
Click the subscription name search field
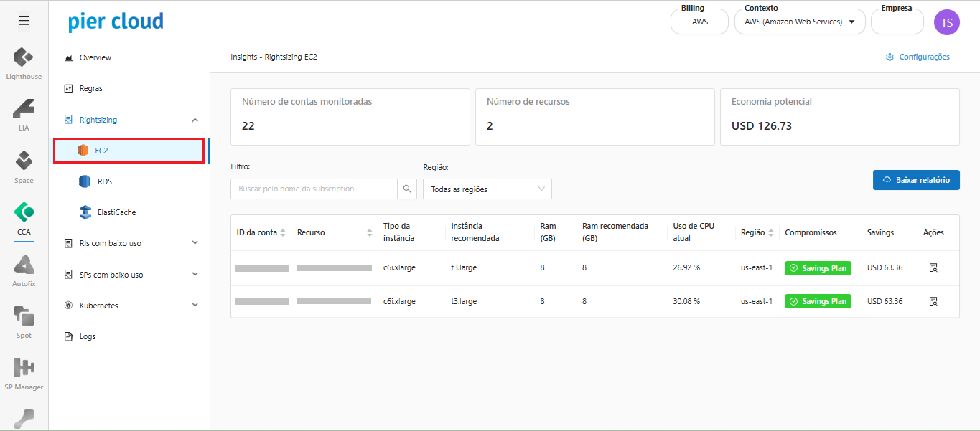pos(314,189)
